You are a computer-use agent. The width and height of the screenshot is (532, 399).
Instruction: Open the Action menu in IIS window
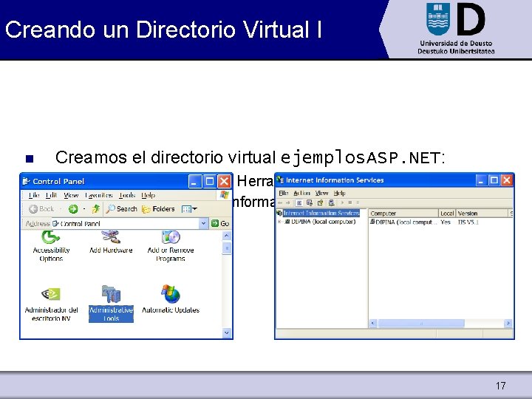tap(301, 193)
